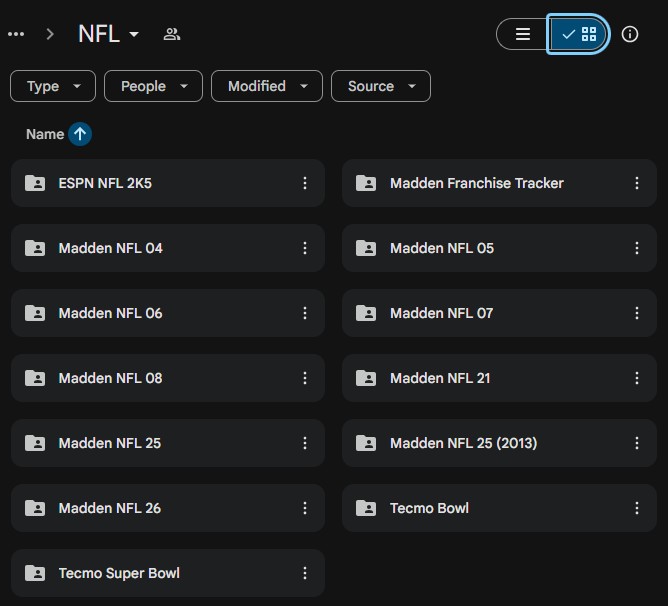Open more actions for Madden Franchise Tracker
This screenshot has width=668, height=606.
click(x=636, y=183)
